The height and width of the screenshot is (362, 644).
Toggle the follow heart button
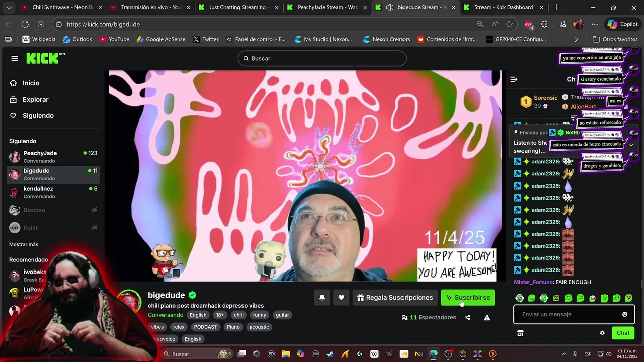coord(341,298)
